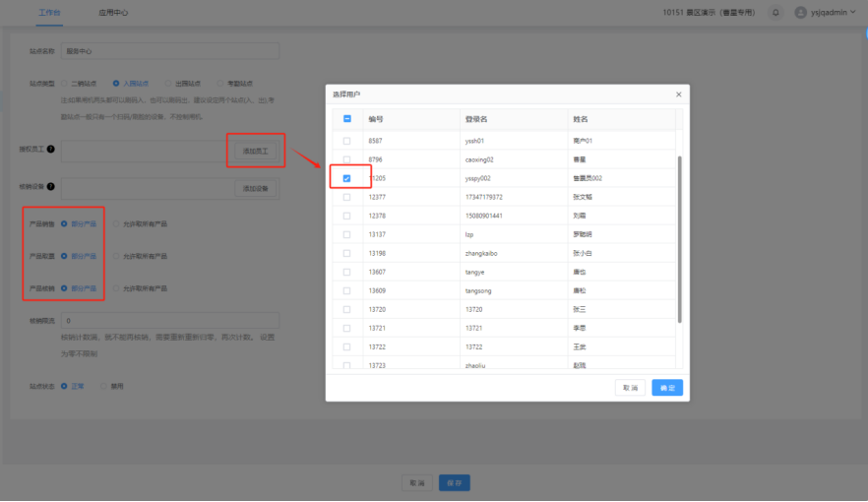Click the 站点名称 input field
The height and width of the screenshot is (502, 868).
(169, 50)
